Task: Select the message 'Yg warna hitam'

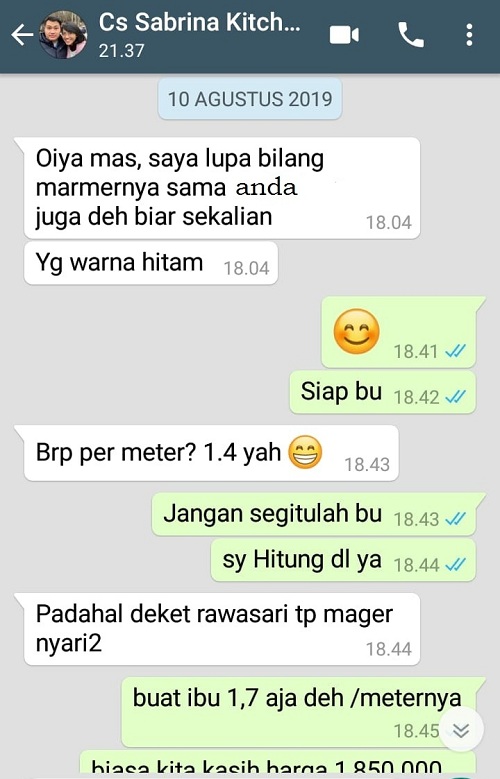Action: 151,263
